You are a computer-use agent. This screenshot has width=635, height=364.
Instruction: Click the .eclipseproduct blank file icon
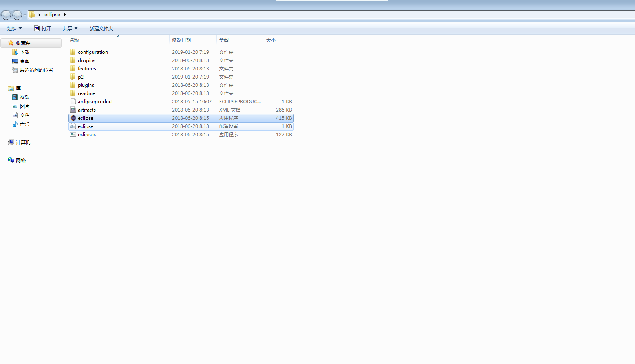(x=73, y=101)
